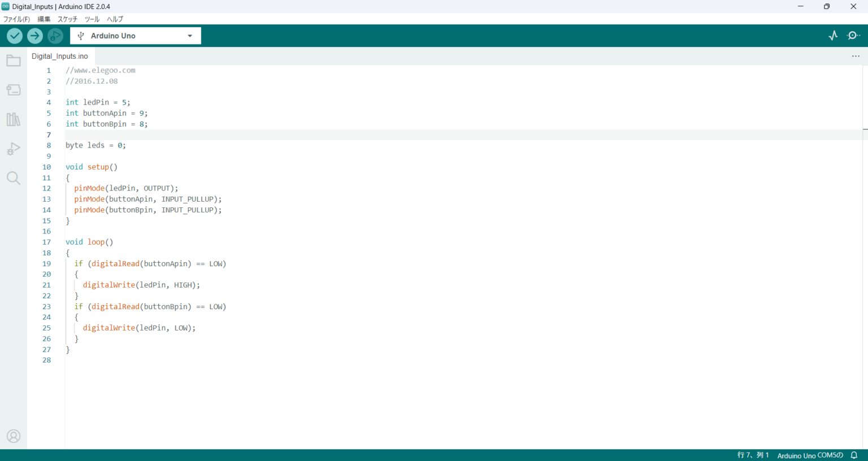This screenshot has width=868, height=461.
Task: Open the Debug sidebar panel
Action: point(14,149)
